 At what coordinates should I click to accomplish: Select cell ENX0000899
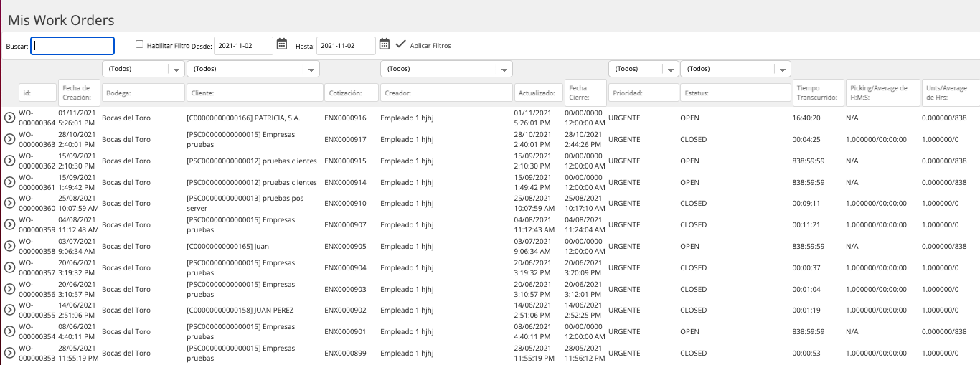pos(345,353)
